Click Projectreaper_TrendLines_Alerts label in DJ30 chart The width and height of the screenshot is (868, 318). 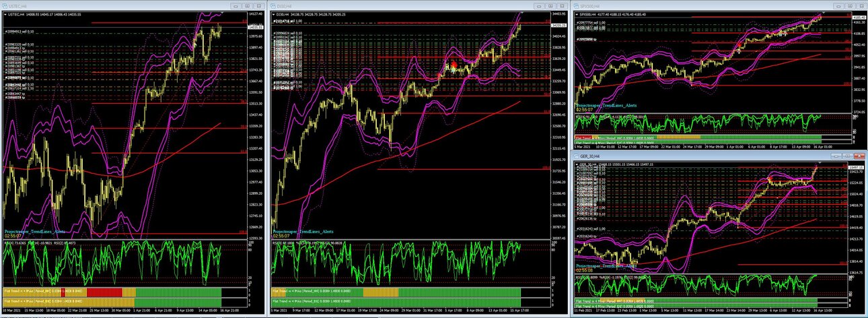[303, 231]
